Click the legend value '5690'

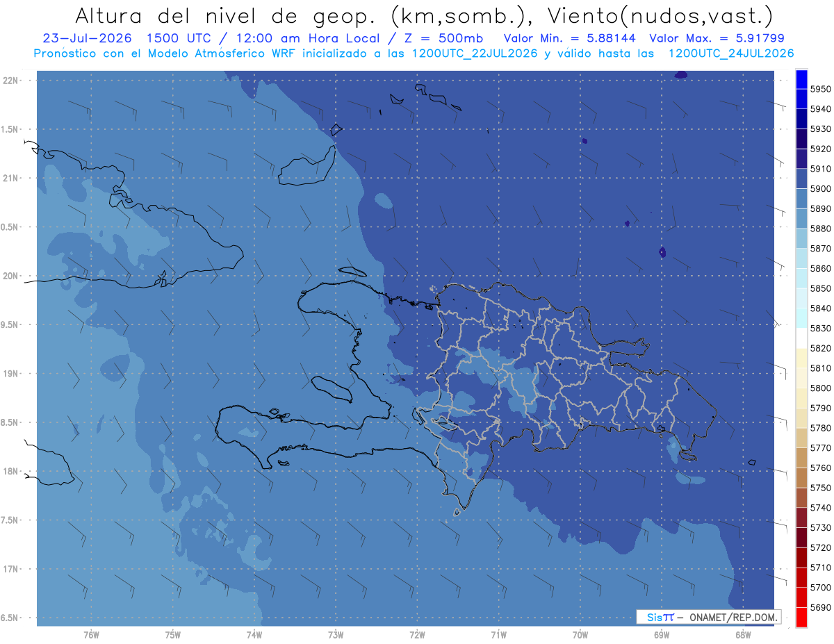tap(820, 607)
